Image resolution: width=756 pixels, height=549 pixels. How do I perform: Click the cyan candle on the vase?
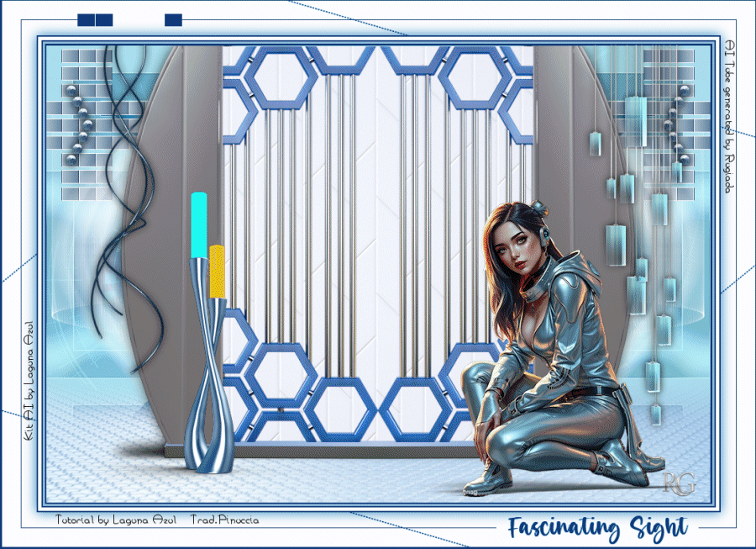tap(198, 224)
